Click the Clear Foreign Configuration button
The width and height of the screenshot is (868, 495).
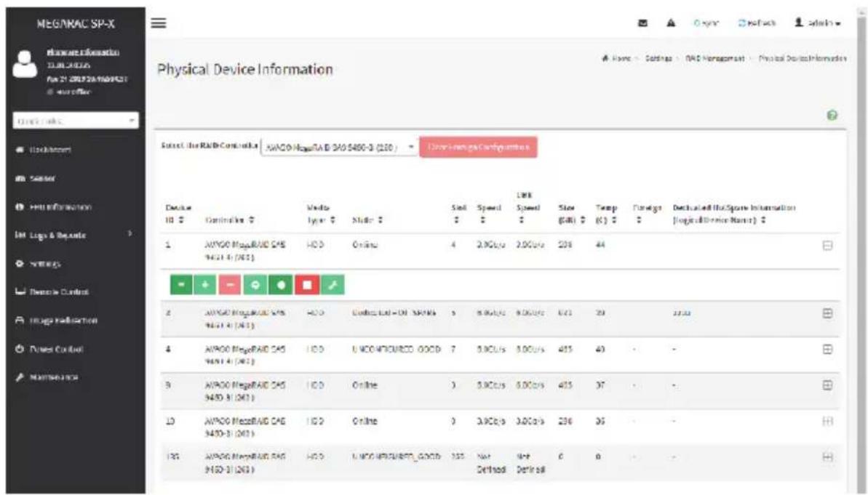(478, 147)
